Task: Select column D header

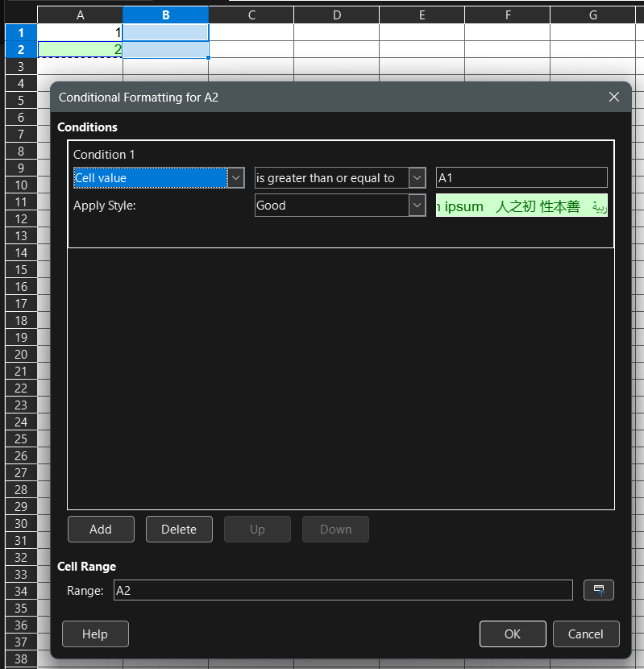Action: point(336,15)
